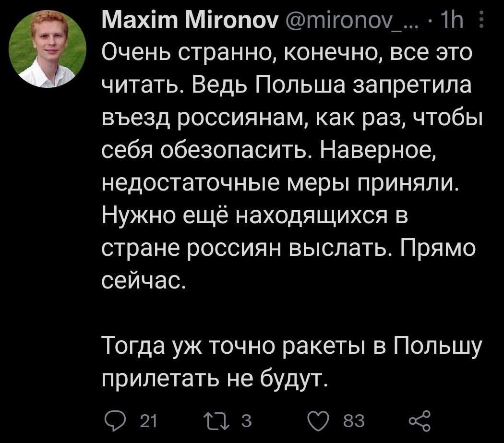
Task: Click the word "сейчас." ending the first paragraph
Action: tap(144, 279)
